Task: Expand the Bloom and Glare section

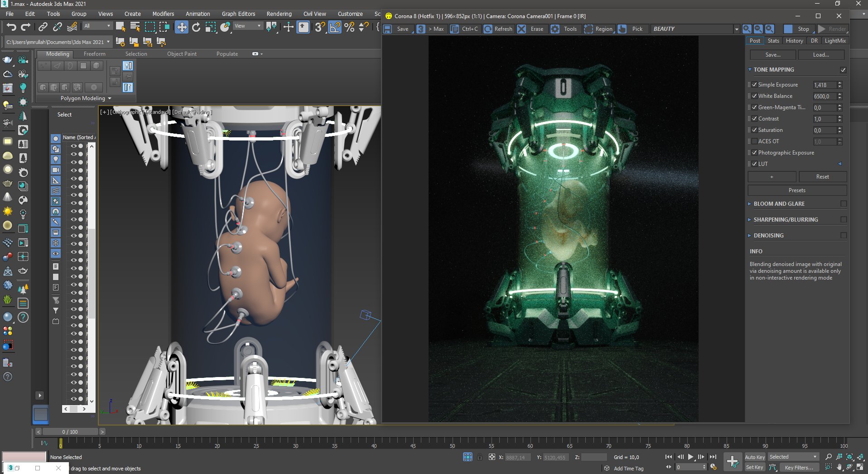Action: (749, 204)
